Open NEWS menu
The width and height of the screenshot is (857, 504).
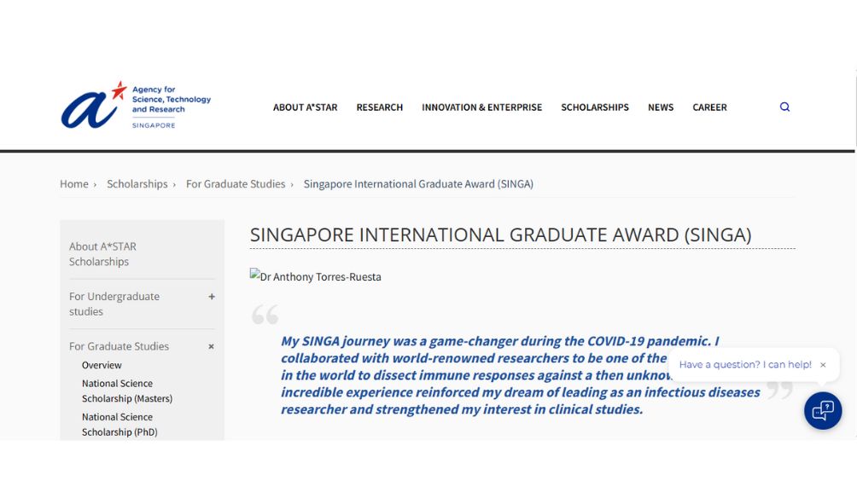coord(660,107)
